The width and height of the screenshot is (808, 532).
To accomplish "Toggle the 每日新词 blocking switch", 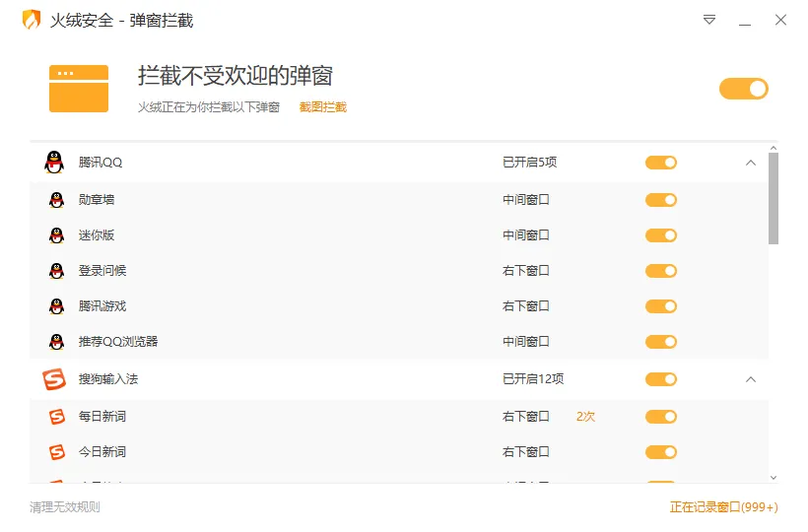I will (x=660, y=417).
